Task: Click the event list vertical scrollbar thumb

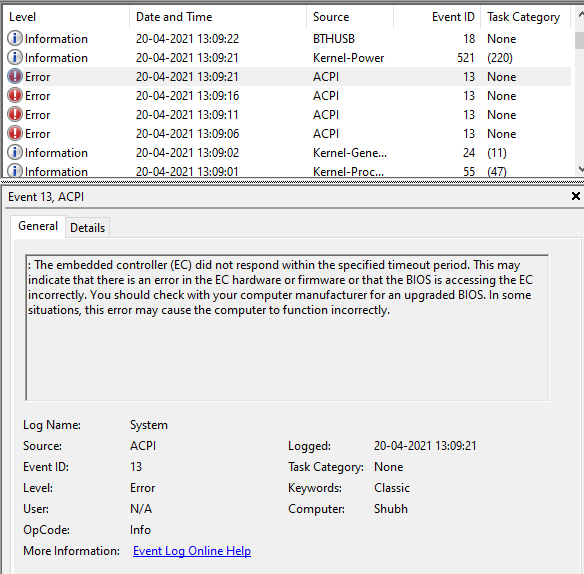Action: click(580, 40)
